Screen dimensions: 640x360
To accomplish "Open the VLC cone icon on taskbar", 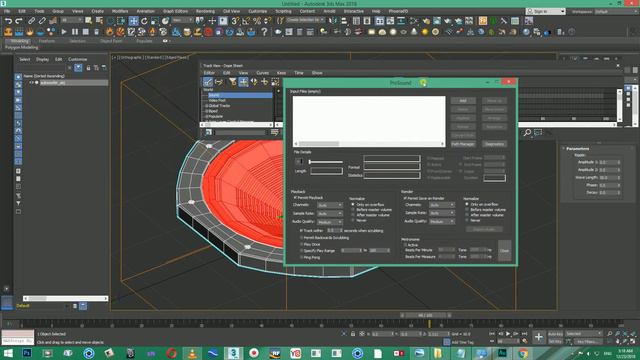I will tap(192, 353).
